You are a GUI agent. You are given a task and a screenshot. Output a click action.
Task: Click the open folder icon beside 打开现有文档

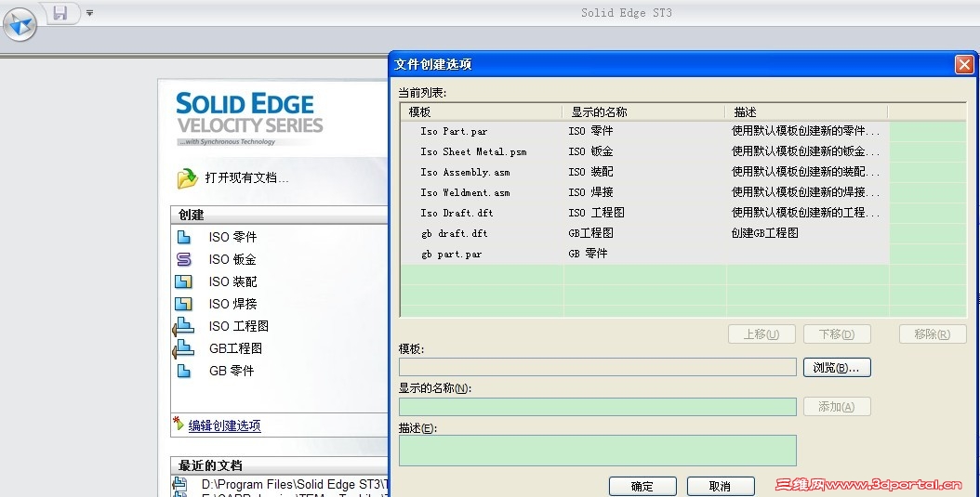187,178
